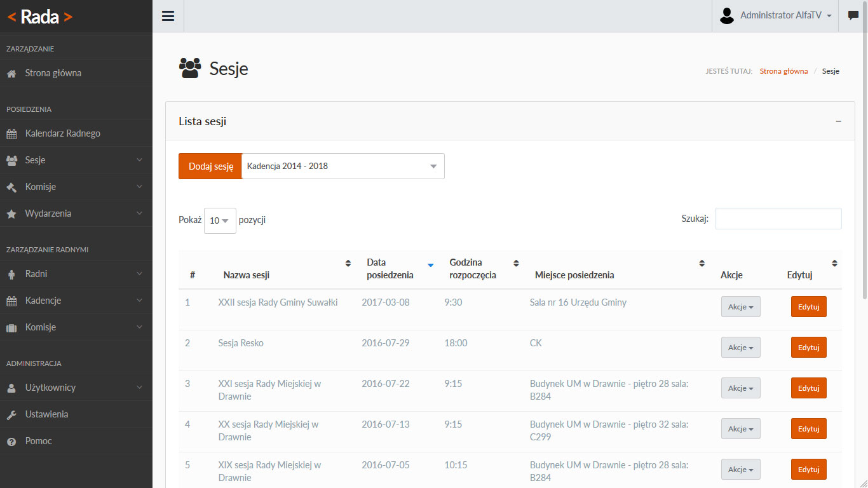
Task: Edit the XXII sesja Rady Gminy Suwałki
Action: (x=808, y=307)
